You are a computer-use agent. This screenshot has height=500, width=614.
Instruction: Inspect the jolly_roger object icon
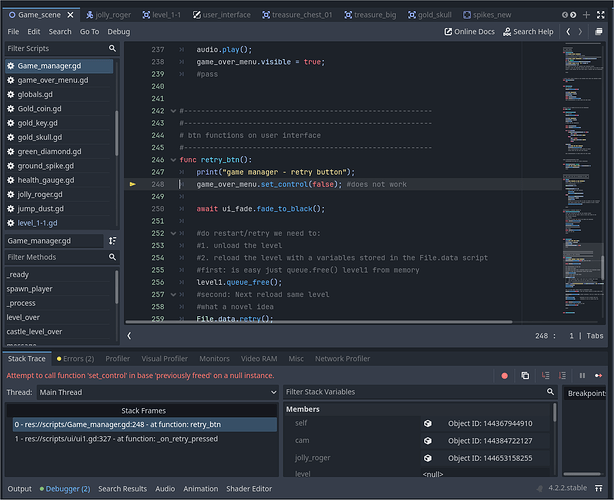point(428,458)
